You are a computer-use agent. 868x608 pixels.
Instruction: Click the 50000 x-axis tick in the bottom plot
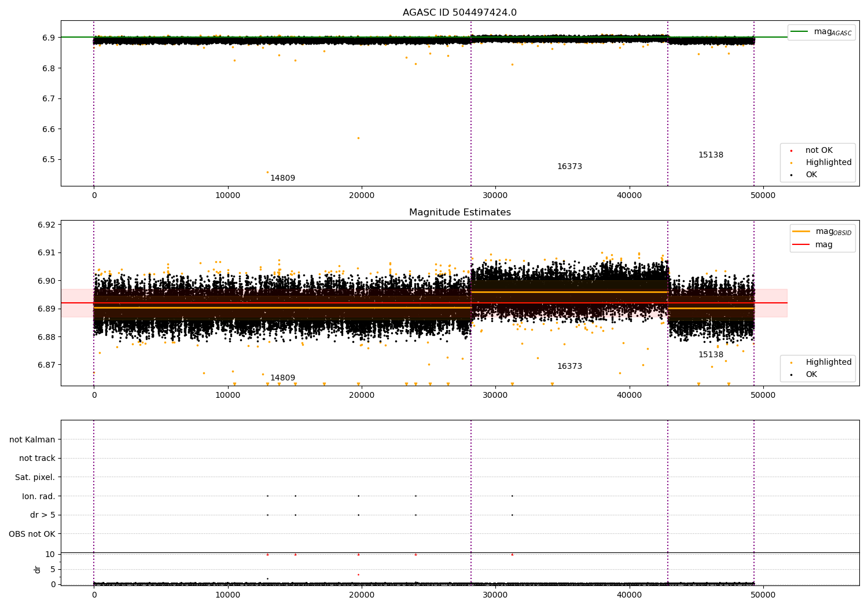(x=763, y=595)
